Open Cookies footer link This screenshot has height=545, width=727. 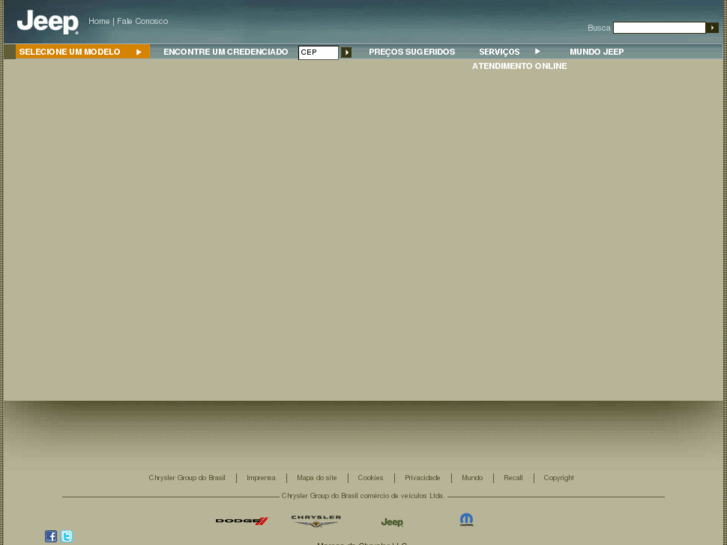coord(370,478)
